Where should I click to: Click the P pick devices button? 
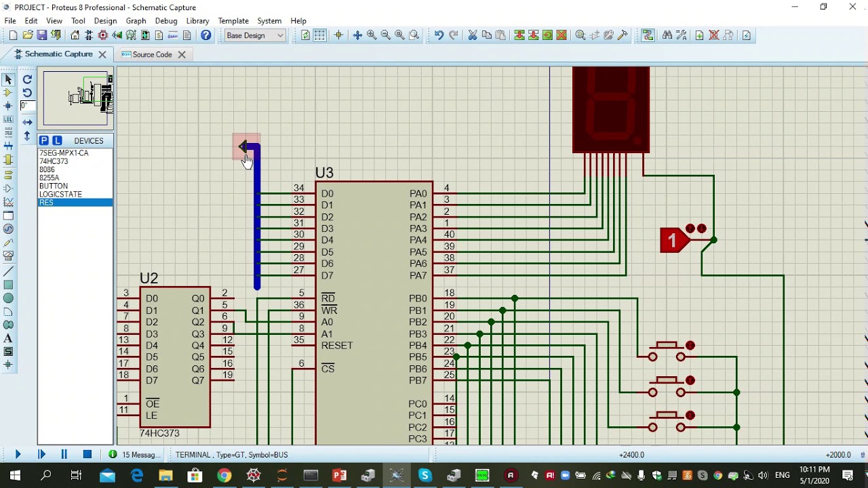tap(43, 140)
